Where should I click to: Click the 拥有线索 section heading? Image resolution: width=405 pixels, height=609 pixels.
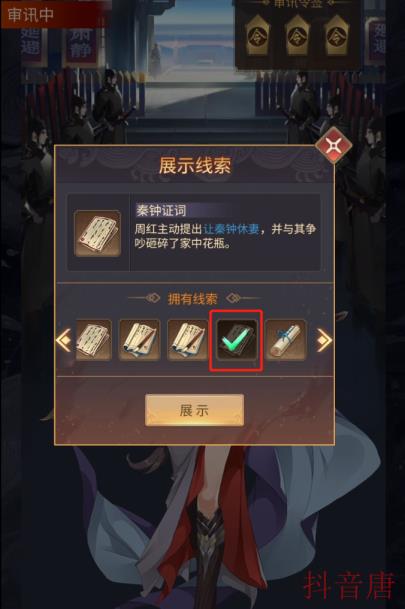click(x=192, y=299)
